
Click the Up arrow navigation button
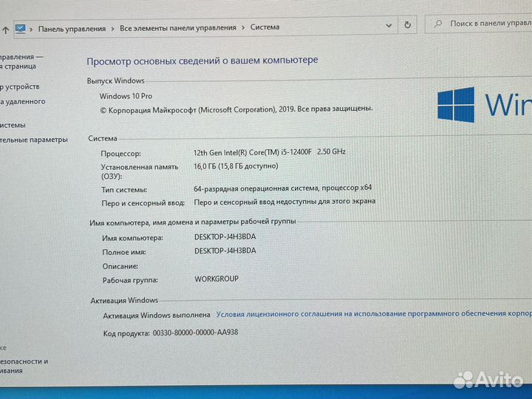click(5, 30)
